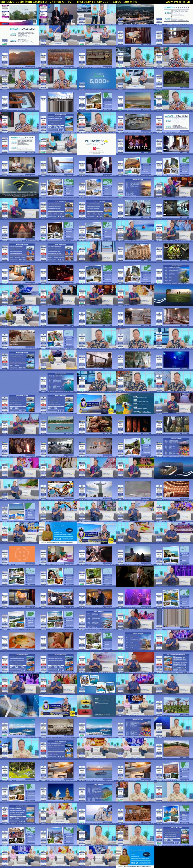Viewport: 193px width, 868px height.
Task: Open the purple-lit nightclub dancers thumbnail
Action: tap(135, 597)
